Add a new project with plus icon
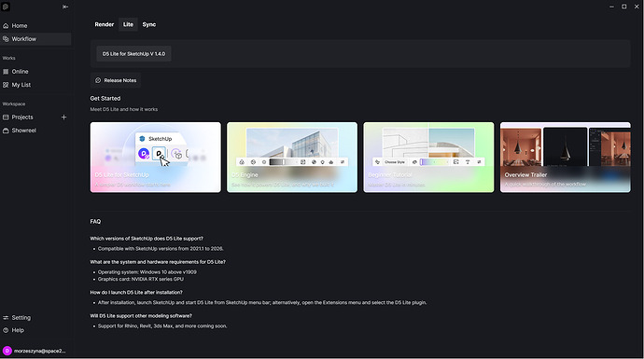The height and width of the screenshot is (359, 644). 63,117
